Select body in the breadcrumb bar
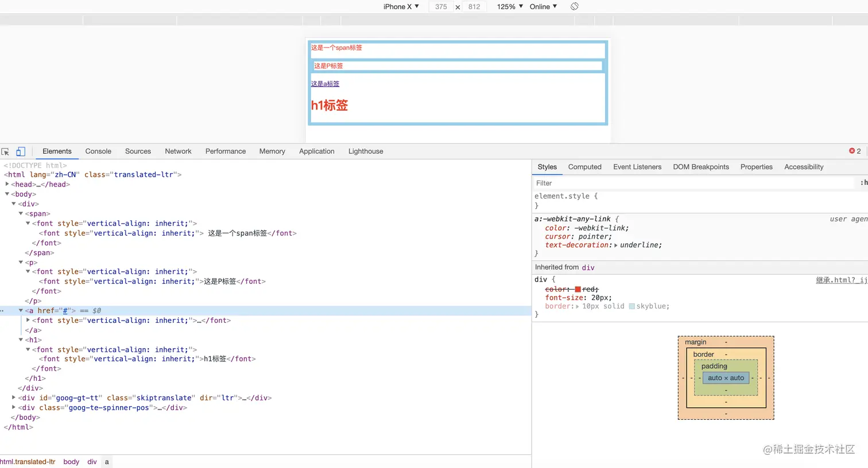The width and height of the screenshot is (868, 468). [x=71, y=462]
